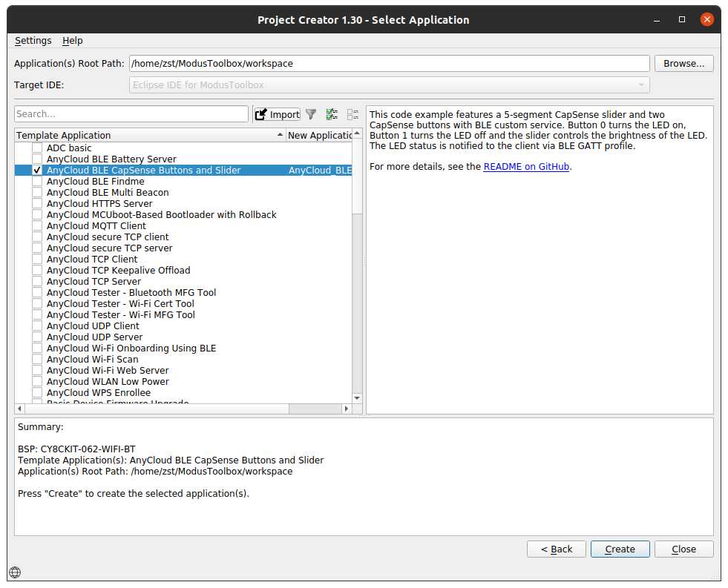Select AnyCloud secure TCP server row
This screenshot has height=588, width=728.
[x=183, y=248]
